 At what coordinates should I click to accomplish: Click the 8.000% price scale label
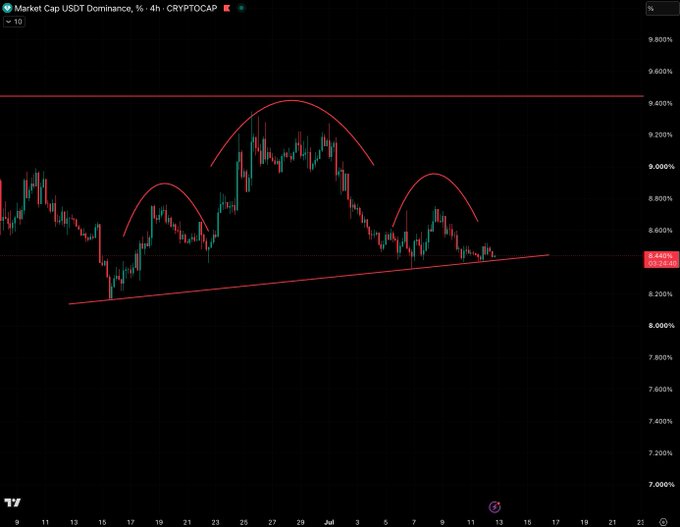click(x=661, y=325)
